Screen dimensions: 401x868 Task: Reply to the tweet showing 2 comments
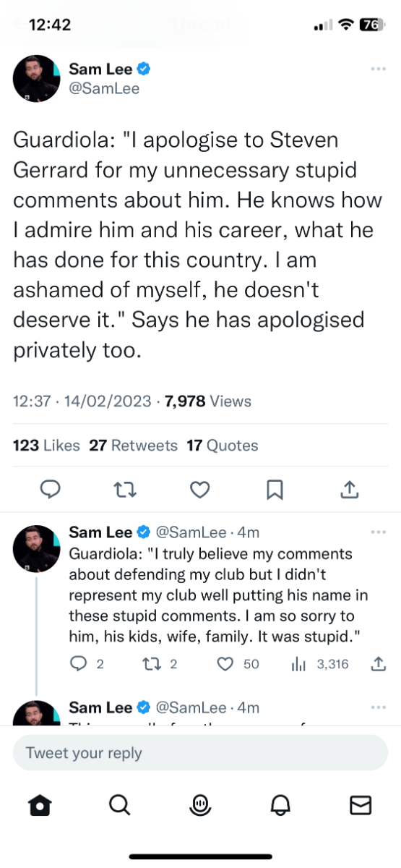point(87,663)
